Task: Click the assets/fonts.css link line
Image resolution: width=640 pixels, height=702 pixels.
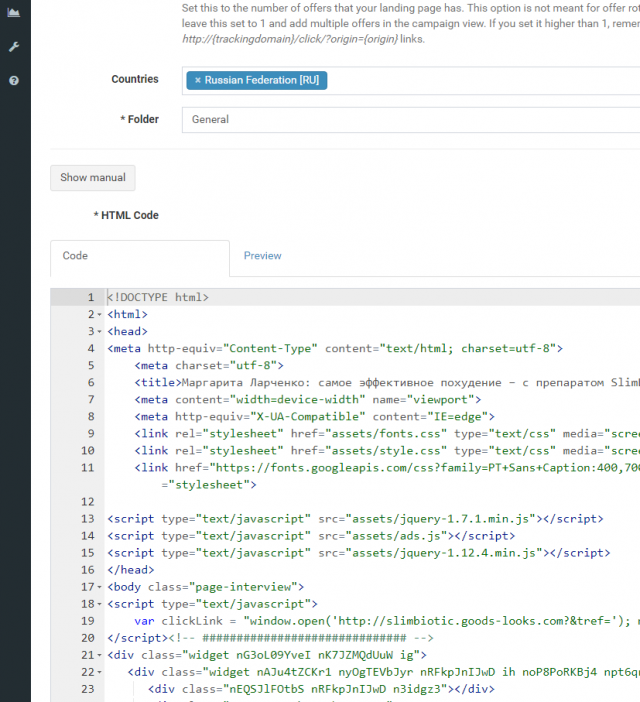Action: 387,433
